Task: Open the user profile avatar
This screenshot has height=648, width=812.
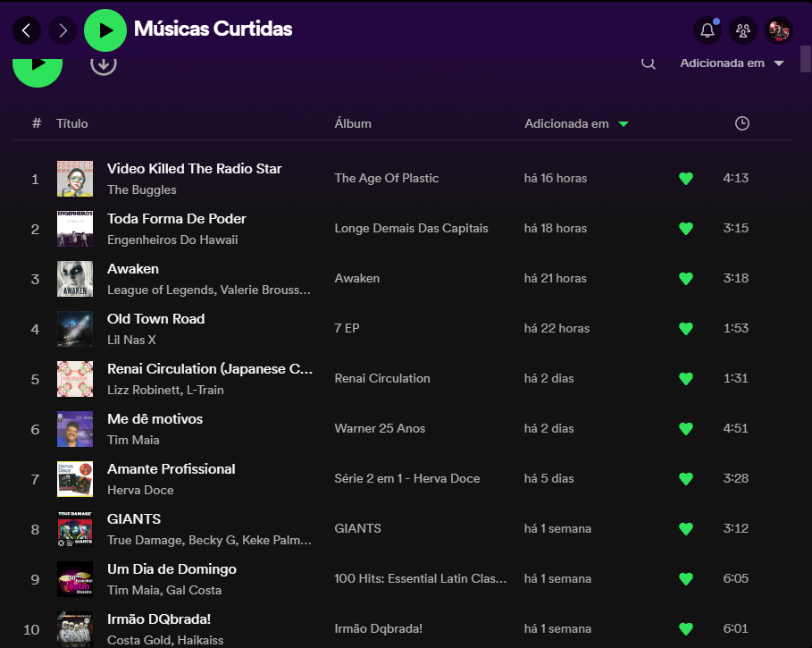Action: click(x=779, y=30)
